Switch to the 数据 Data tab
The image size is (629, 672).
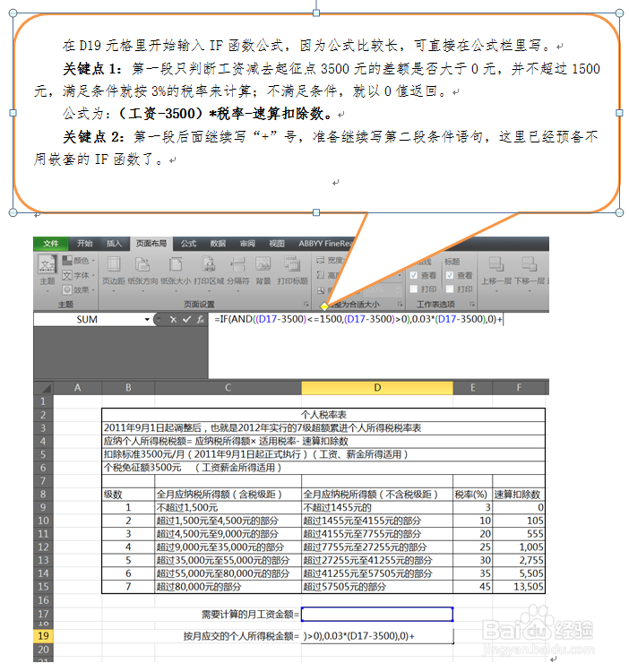tap(218, 244)
